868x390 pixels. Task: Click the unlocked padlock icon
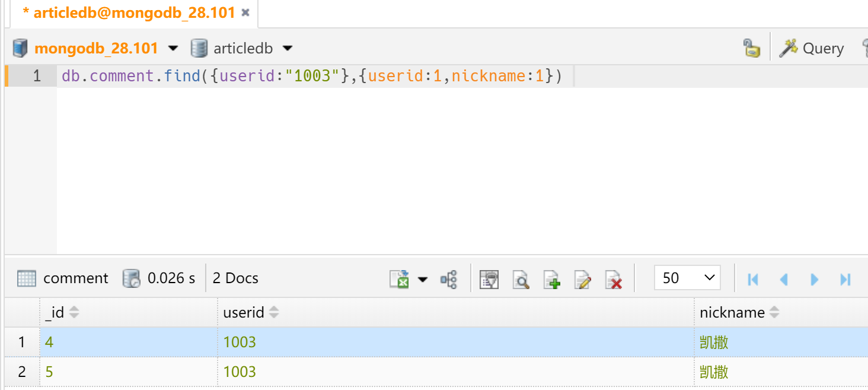[751, 48]
